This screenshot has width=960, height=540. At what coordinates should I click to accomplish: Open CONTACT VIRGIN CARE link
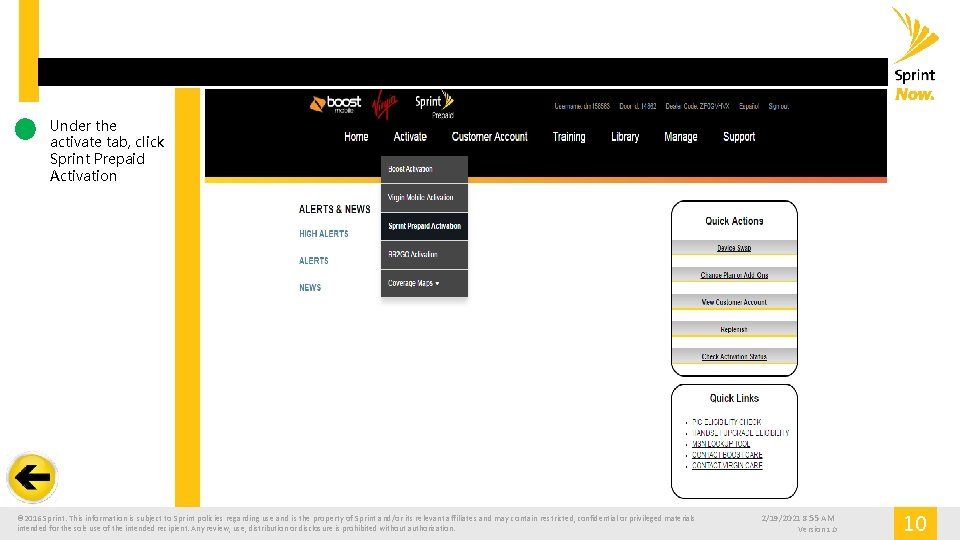(727, 466)
